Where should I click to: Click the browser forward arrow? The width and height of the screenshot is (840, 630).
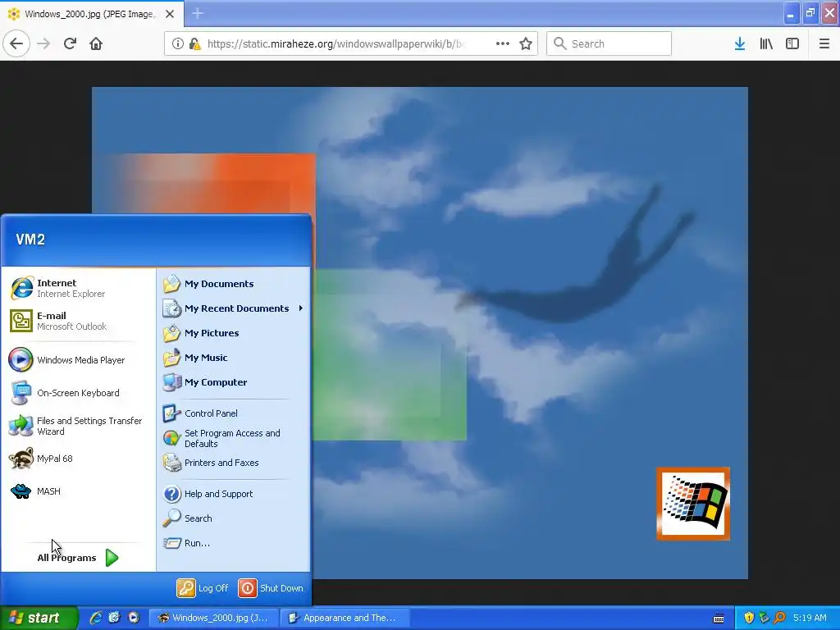[x=43, y=43]
